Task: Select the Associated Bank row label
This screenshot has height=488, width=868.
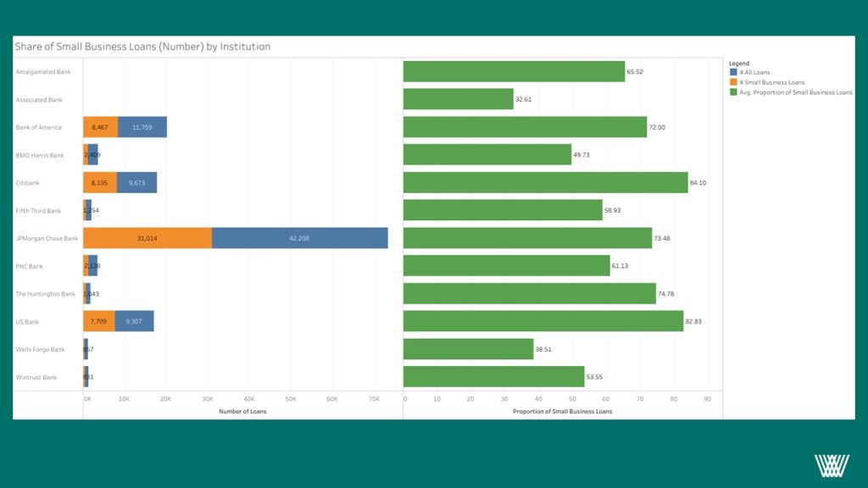Action: click(x=39, y=100)
